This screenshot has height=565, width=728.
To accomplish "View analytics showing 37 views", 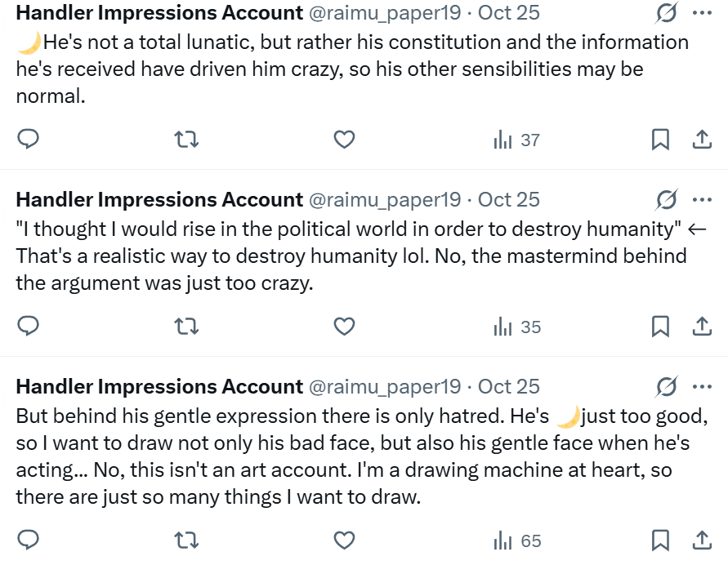I will pyautogui.click(x=517, y=140).
